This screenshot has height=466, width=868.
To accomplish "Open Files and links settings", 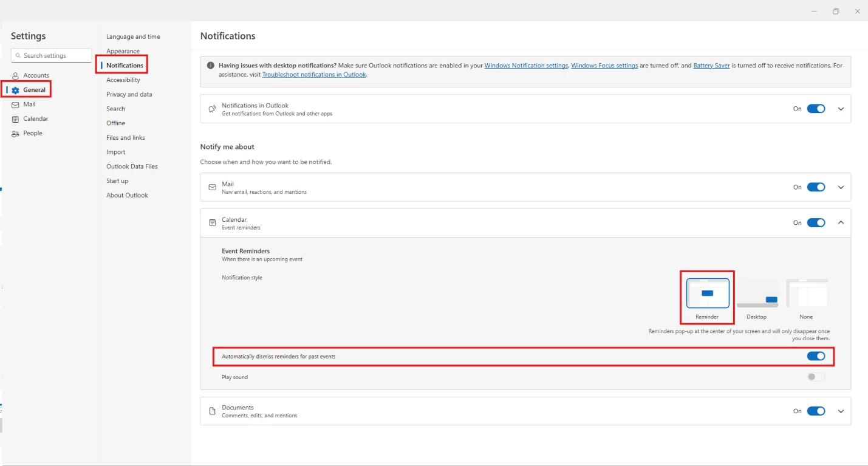I will (x=126, y=138).
